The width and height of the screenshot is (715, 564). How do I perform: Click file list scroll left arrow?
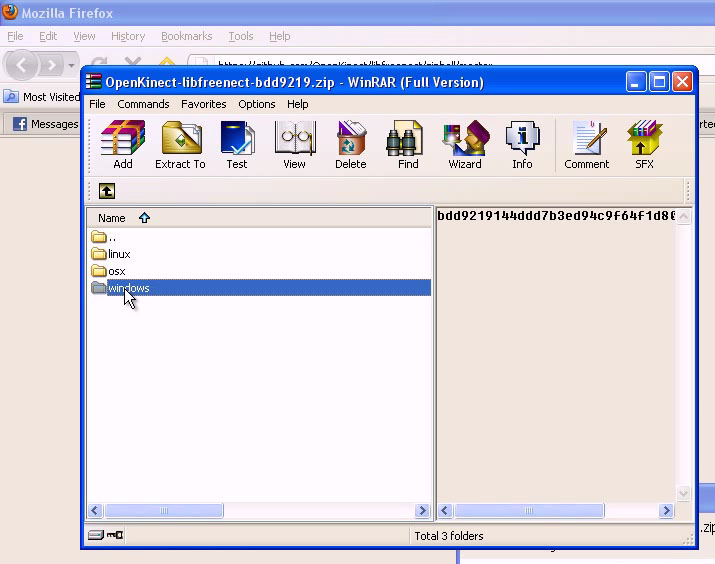tap(95, 510)
